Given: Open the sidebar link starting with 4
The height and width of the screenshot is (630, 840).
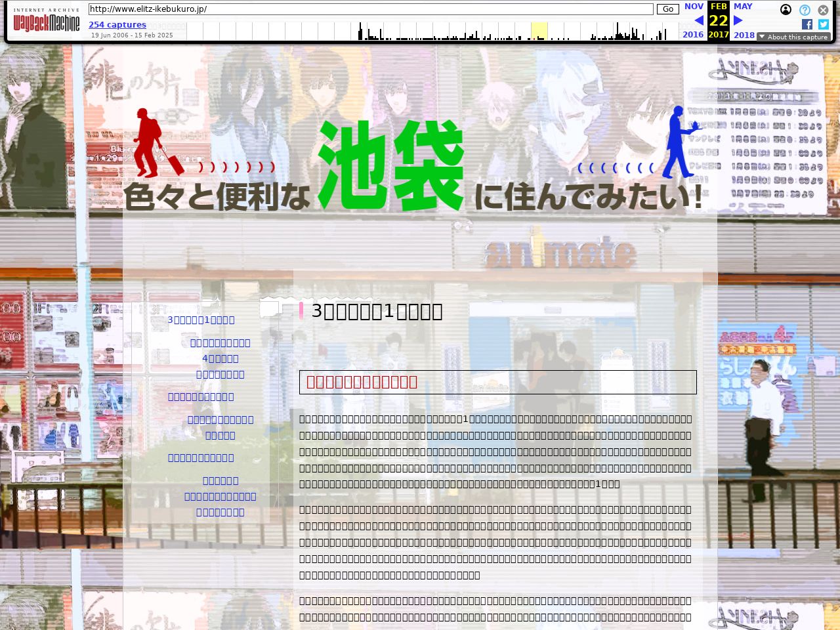Looking at the screenshot, I should 220,359.
